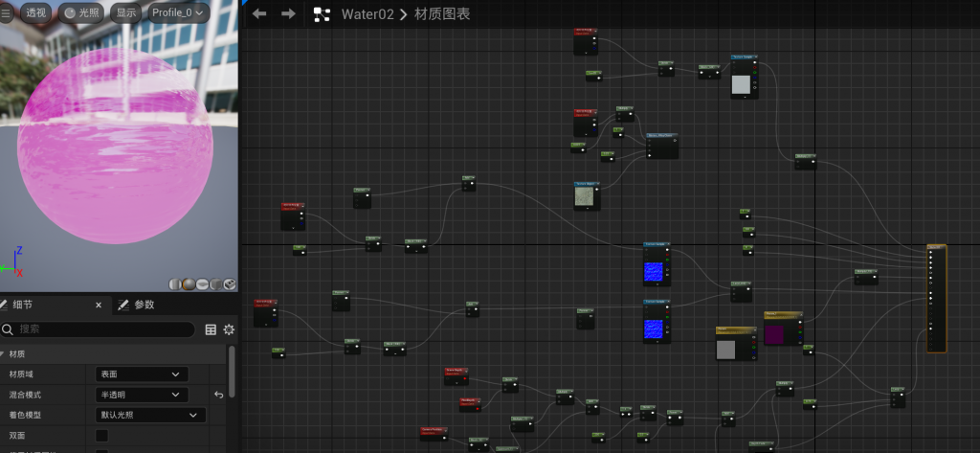Open the 材质域 dropdown

point(142,374)
